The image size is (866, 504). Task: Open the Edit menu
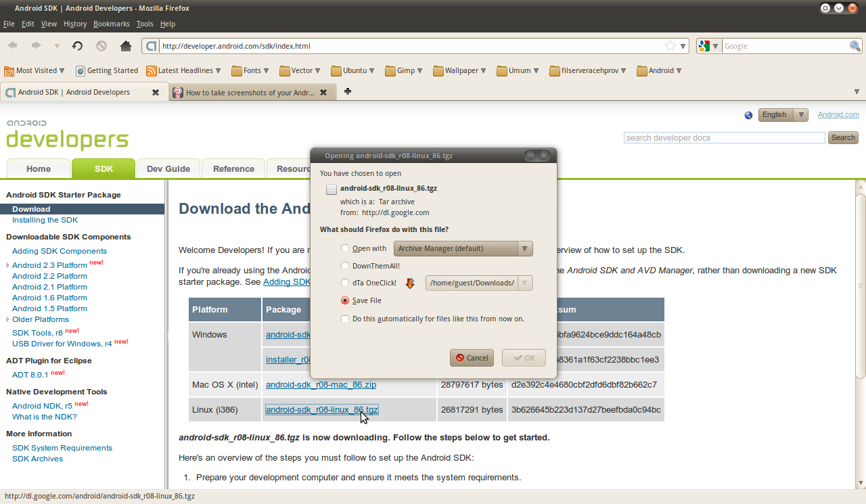[28, 24]
